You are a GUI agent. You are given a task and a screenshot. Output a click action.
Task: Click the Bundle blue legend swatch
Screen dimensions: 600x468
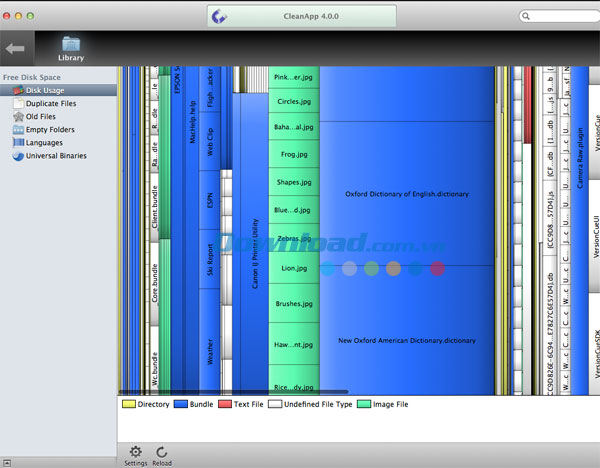click(181, 404)
